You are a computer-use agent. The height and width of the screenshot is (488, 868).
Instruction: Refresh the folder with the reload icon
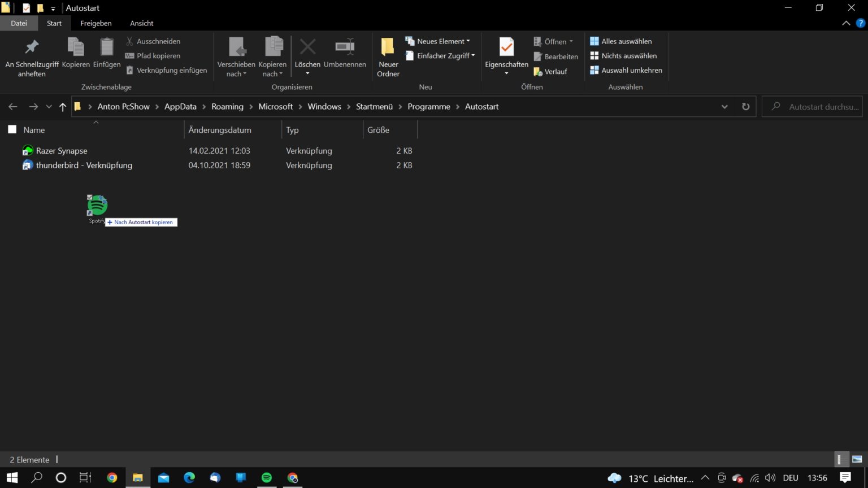click(745, 106)
